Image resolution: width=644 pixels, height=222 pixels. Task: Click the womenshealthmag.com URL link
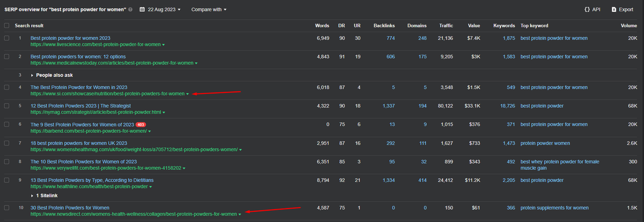coord(134,149)
